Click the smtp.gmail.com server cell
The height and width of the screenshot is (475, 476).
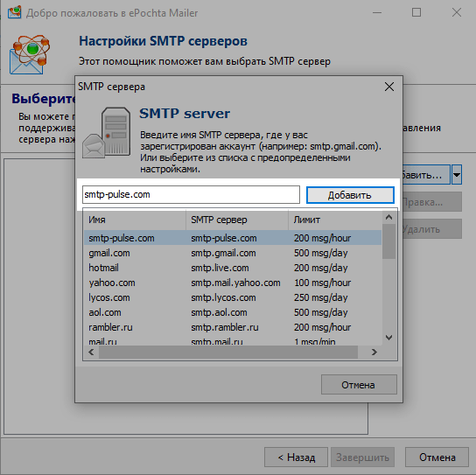(223, 253)
